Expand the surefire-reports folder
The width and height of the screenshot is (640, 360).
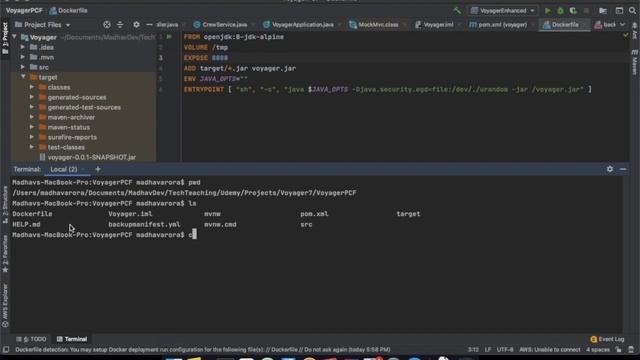[32, 137]
